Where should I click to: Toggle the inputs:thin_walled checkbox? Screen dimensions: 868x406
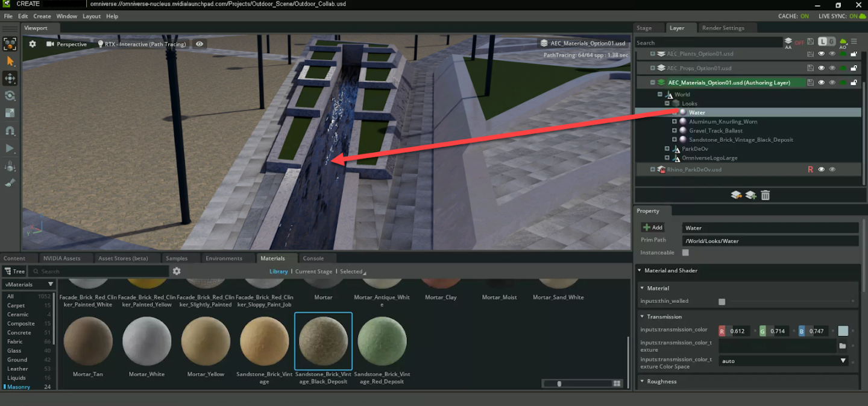722,301
